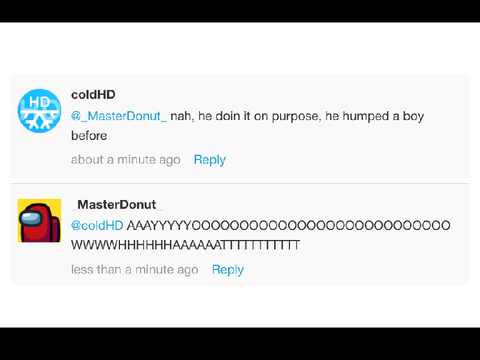Image resolution: width=480 pixels, height=360 pixels.
Task: Click the 'less than a minute ago' timestamp
Action: (135, 269)
